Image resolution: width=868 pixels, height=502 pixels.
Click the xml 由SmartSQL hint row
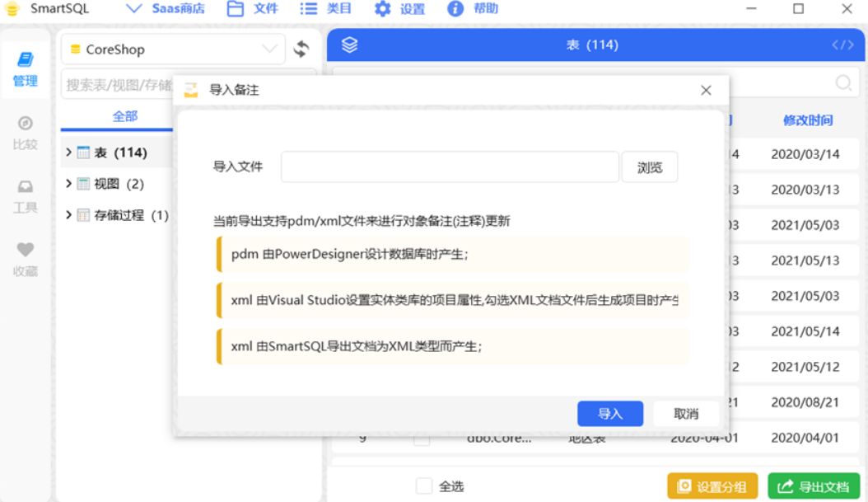point(452,346)
